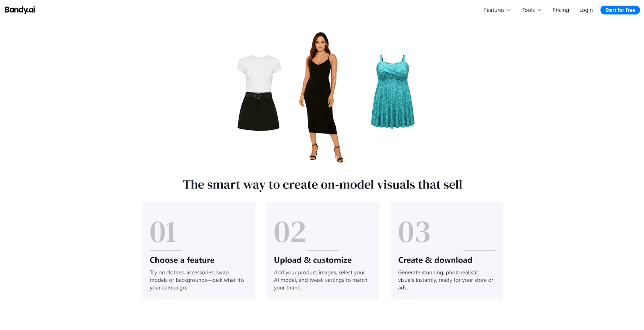Open the Features menu
The height and width of the screenshot is (330, 644).
tap(497, 10)
